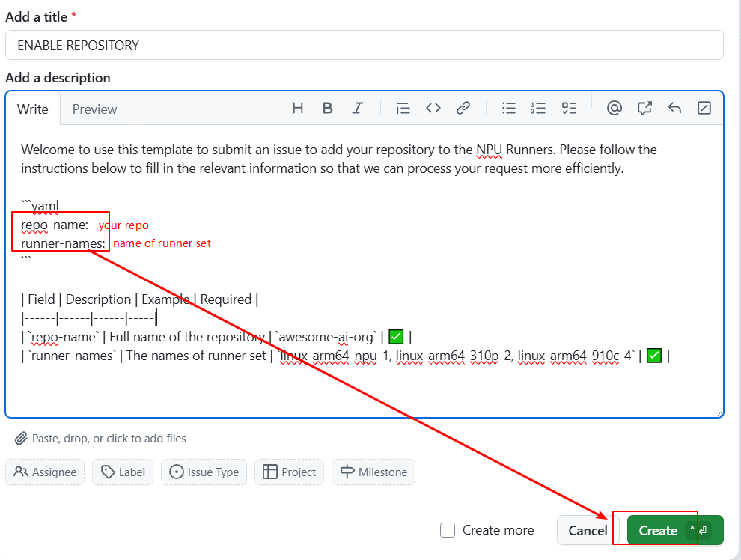Image resolution: width=741 pixels, height=560 pixels.
Task: Click Paste, drop, or click to add files
Action: 109,439
